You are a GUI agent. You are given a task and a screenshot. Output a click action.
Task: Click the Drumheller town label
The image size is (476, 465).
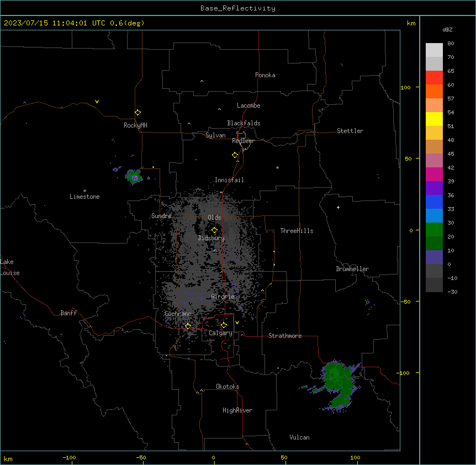(352, 269)
